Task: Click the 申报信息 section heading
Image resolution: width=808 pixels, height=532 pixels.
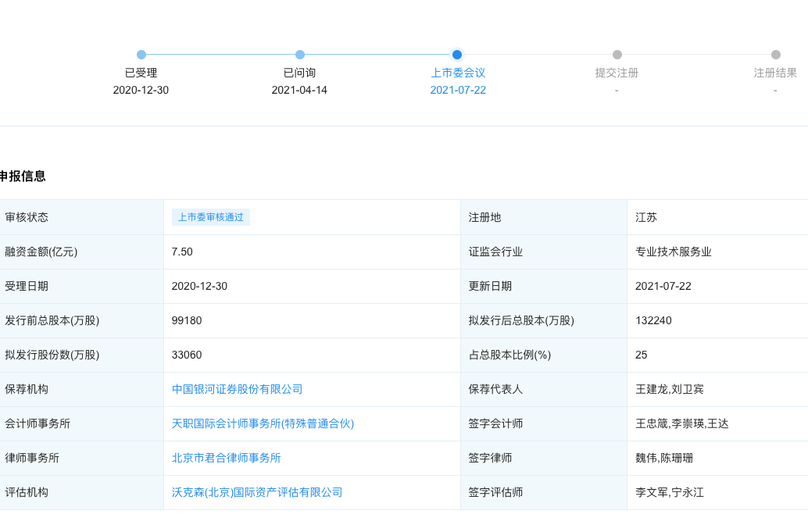Action: click(x=24, y=177)
